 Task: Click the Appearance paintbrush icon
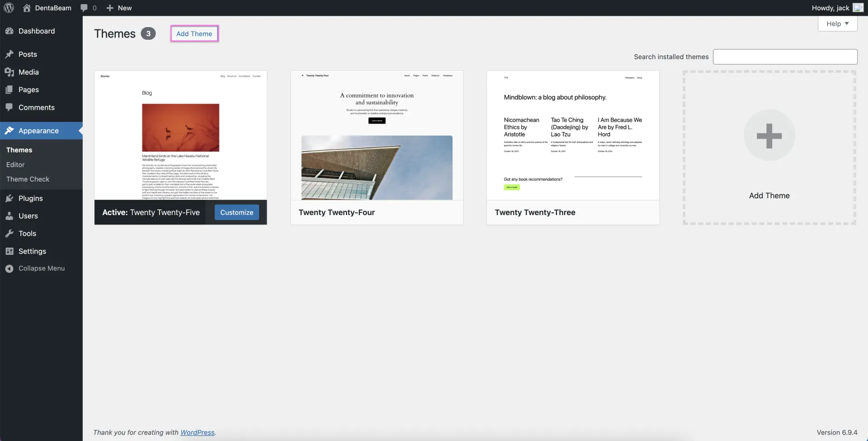(x=9, y=131)
